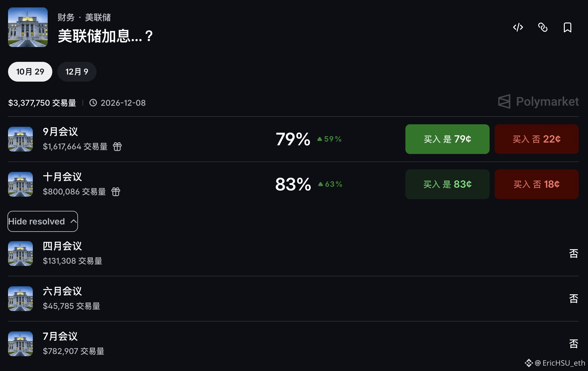Buy No at 22¢ for 9月会议
The height and width of the screenshot is (371, 588).
point(537,139)
